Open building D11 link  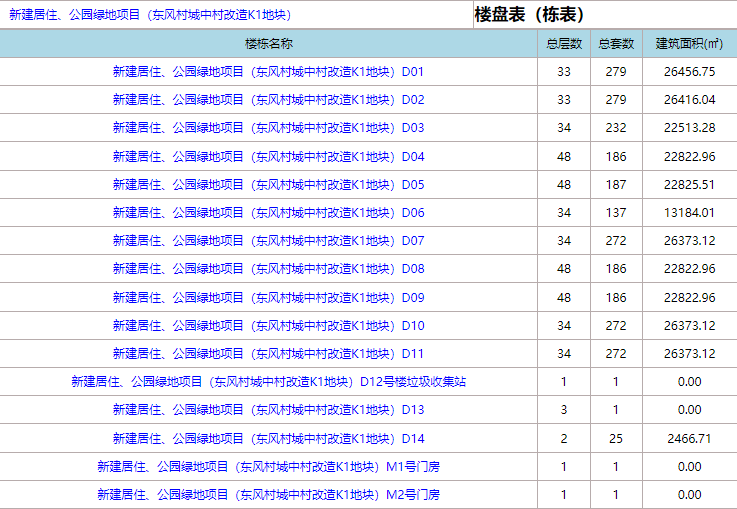(268, 354)
